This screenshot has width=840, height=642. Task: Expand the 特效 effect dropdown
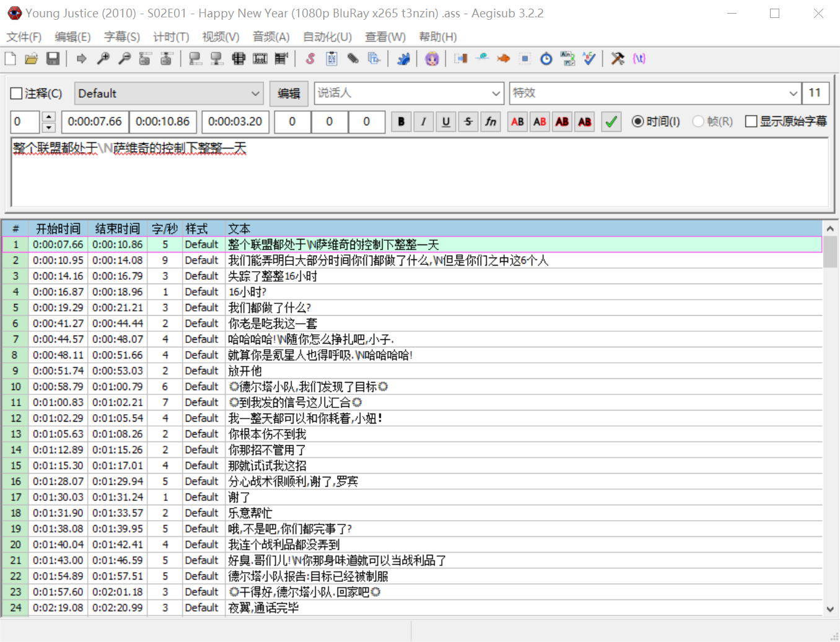tap(793, 93)
